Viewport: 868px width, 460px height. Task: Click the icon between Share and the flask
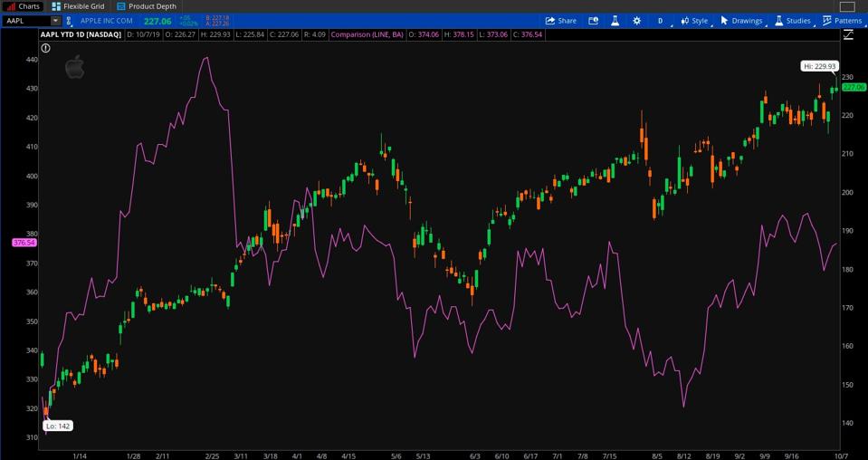[x=593, y=21]
